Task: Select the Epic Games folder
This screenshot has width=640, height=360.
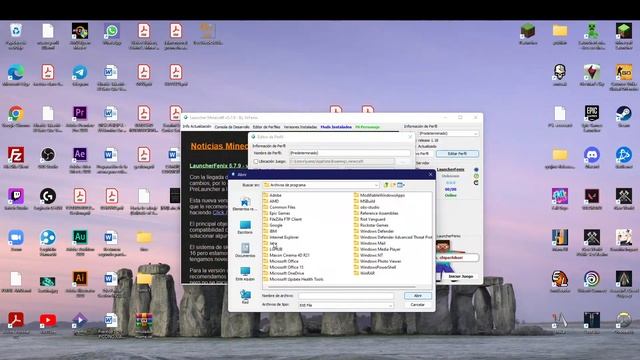Action: pos(277,213)
